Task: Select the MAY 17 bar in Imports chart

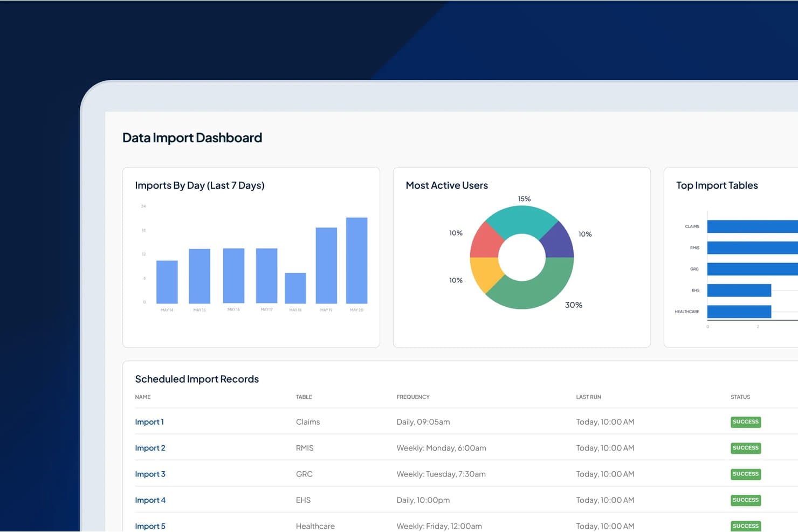Action: (266, 276)
